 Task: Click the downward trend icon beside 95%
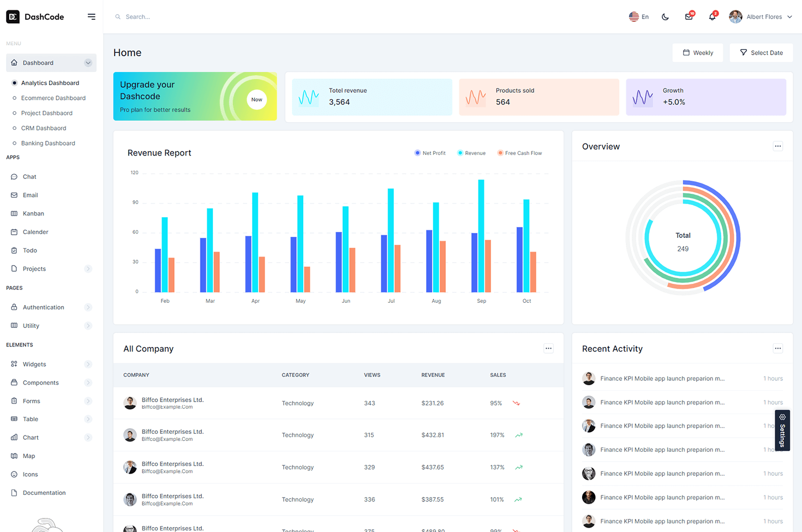pyautogui.click(x=516, y=403)
